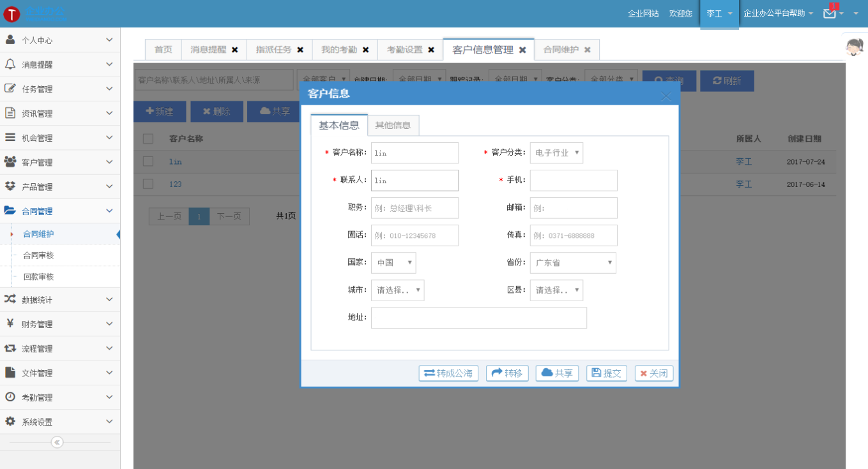Screen dimensions: 868x469
Task: Close the 合同维护 tab
Action: pos(588,50)
